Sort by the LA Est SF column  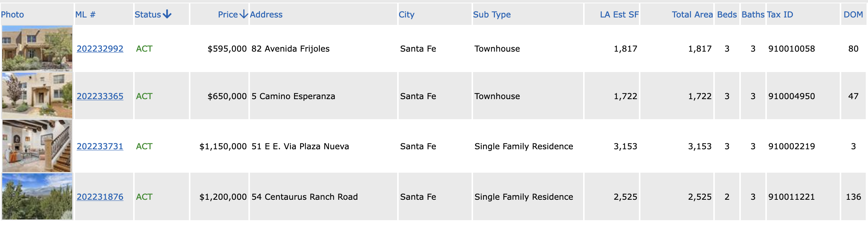coord(619,14)
